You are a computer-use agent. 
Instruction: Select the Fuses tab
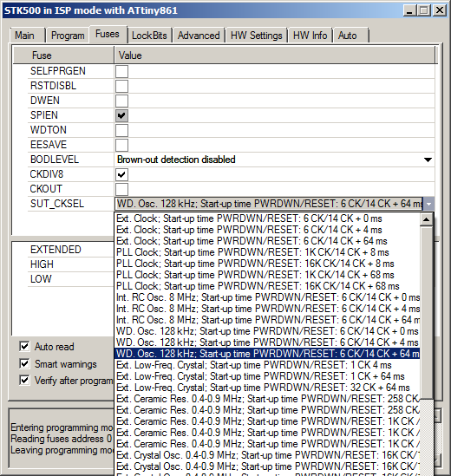click(x=108, y=34)
